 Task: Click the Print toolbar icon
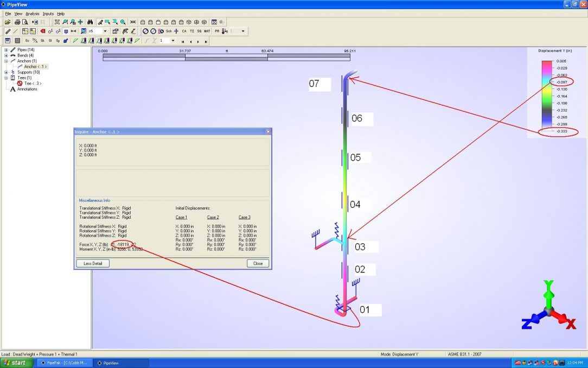point(17,22)
